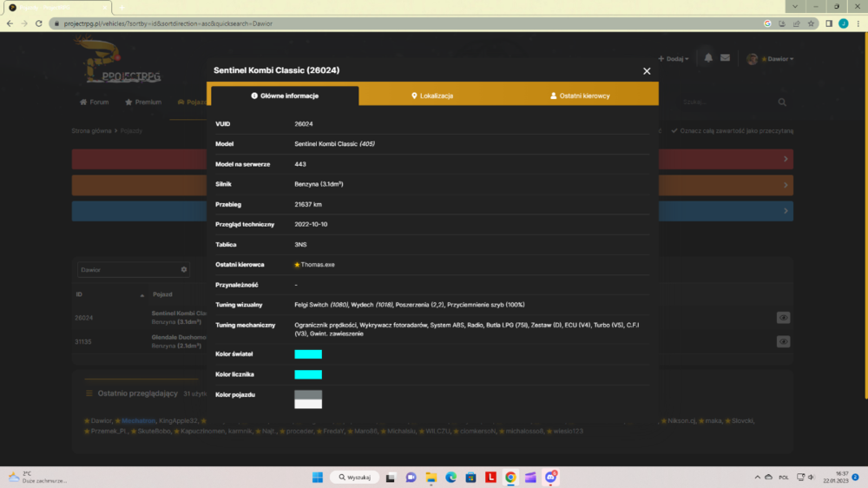
Task: Click the Kolor świateł cyan swatch
Action: click(308, 354)
